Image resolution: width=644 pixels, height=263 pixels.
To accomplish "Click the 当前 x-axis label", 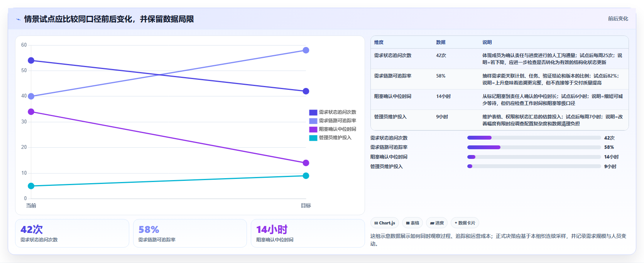I will [31, 206].
